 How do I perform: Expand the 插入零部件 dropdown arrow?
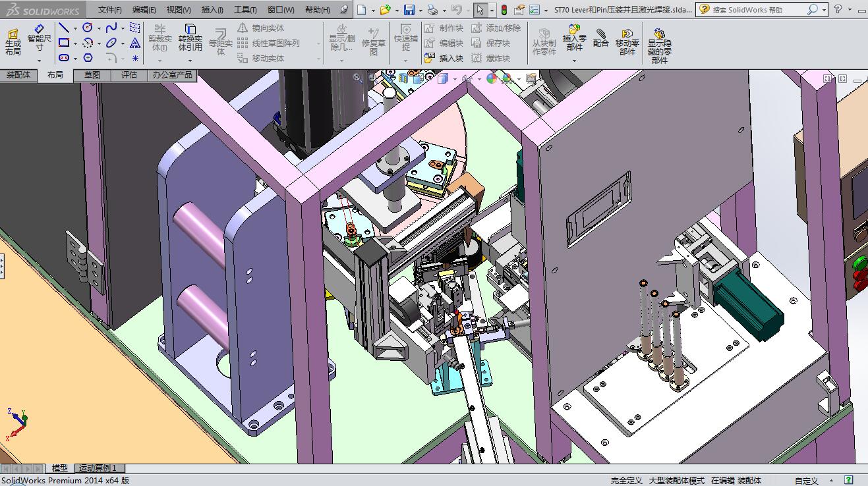point(574,61)
